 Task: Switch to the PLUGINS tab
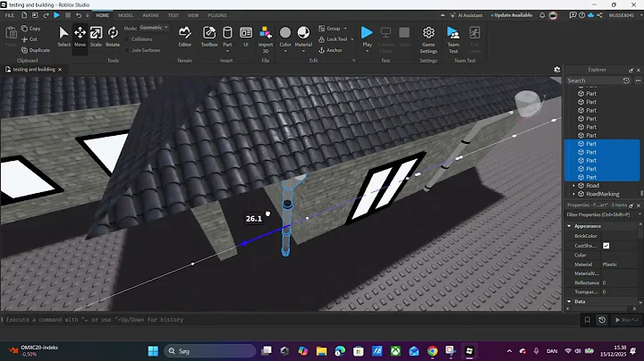pos(217,15)
